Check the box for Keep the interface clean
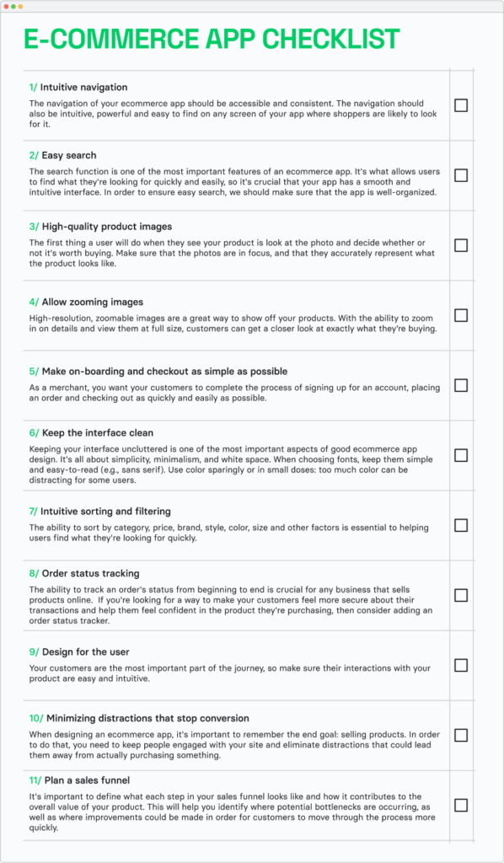Screen dimensions: 504x863 click(x=461, y=455)
